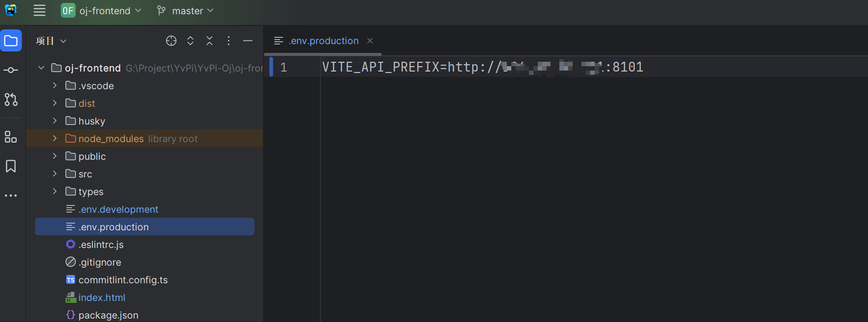
Task: Hide the project tool window
Action: point(248,41)
